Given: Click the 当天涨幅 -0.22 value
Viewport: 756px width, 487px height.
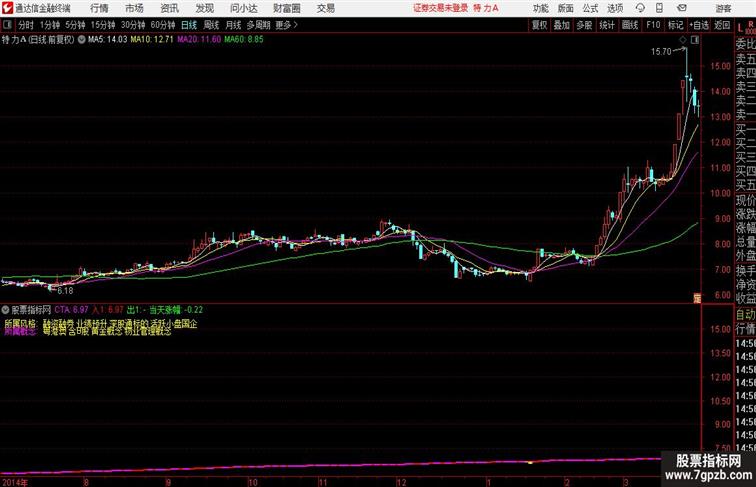Looking at the screenshot, I should tap(176, 310).
